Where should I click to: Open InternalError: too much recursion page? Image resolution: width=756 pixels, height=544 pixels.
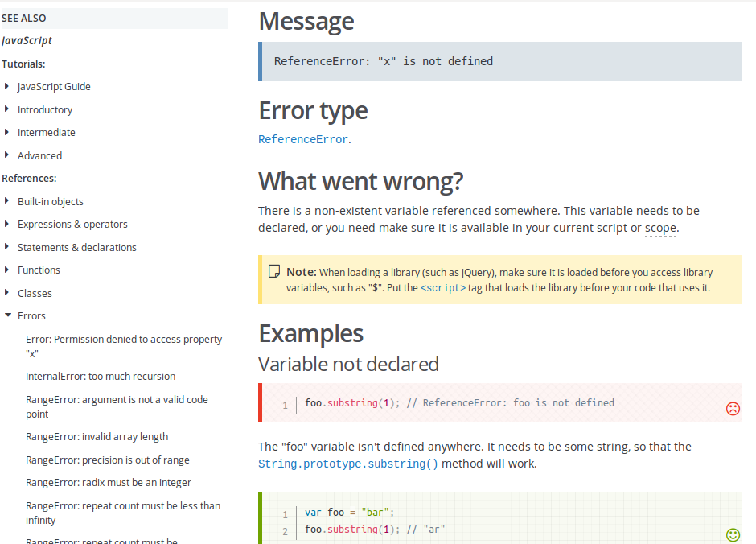pos(101,376)
